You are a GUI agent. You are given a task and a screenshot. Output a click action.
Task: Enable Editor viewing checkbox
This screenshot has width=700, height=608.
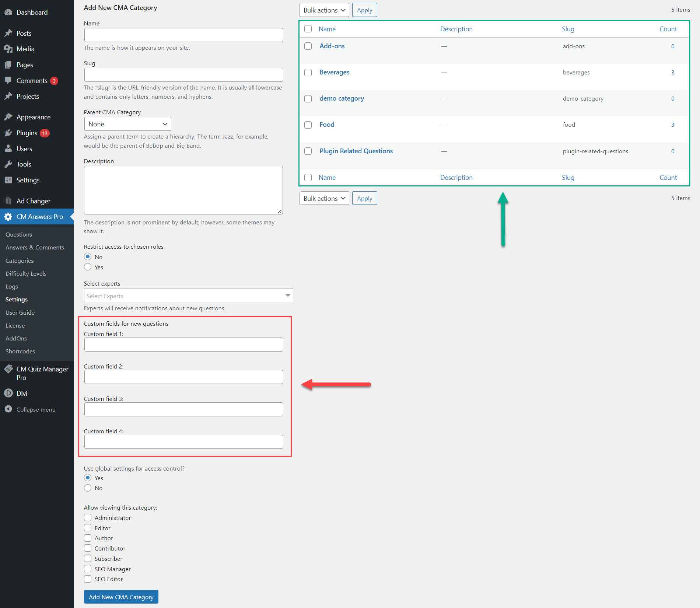point(88,528)
